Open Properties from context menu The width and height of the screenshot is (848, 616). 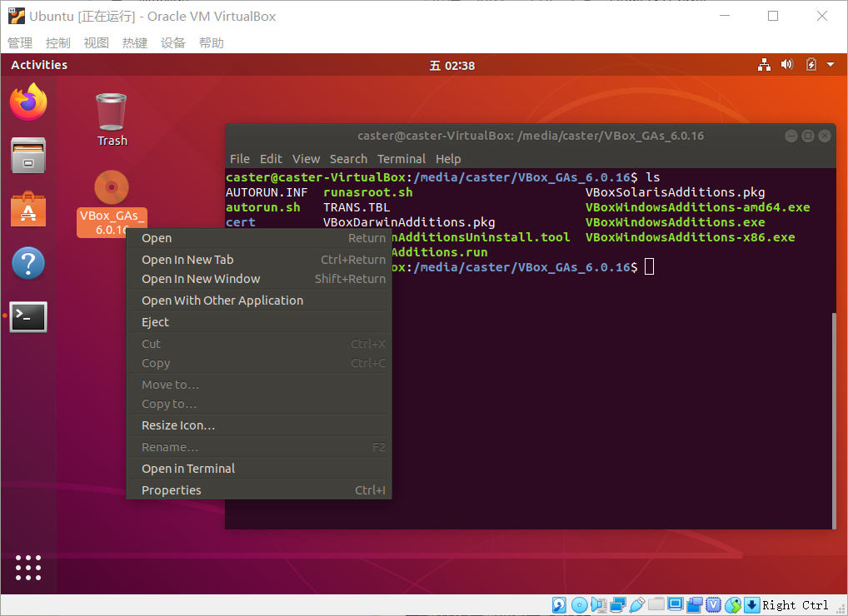point(259,490)
